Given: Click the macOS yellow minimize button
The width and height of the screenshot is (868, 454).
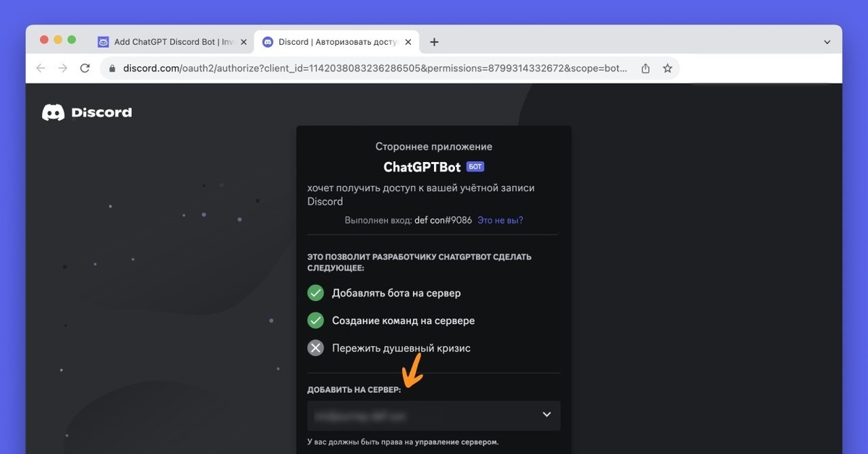Looking at the screenshot, I should [58, 40].
